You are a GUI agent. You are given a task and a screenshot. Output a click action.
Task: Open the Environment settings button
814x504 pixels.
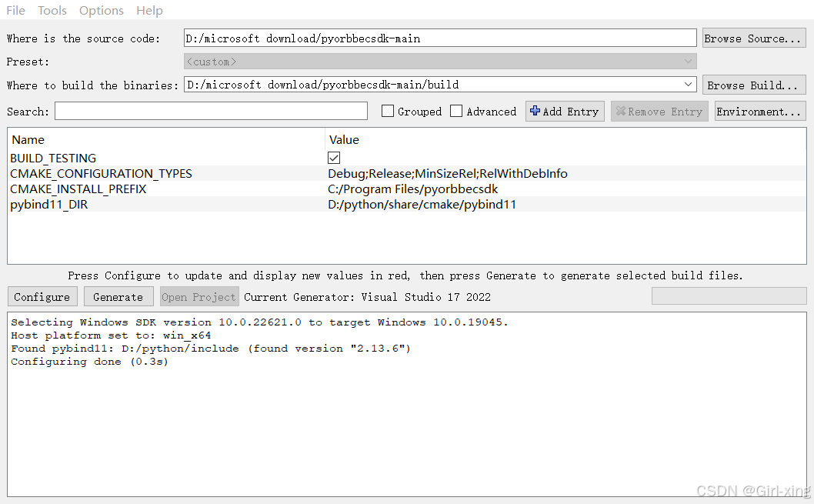point(759,111)
